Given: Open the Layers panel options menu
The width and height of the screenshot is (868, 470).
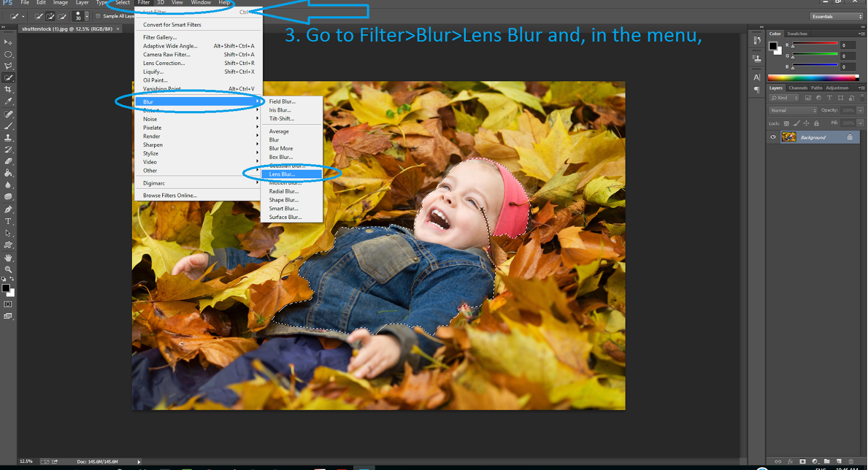Looking at the screenshot, I should point(861,88).
